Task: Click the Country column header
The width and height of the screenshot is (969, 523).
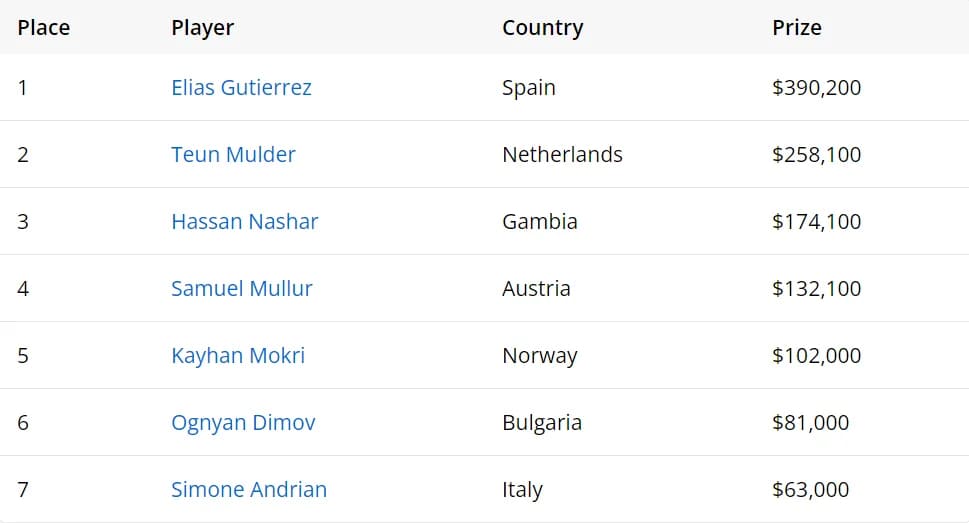Action: click(x=543, y=28)
